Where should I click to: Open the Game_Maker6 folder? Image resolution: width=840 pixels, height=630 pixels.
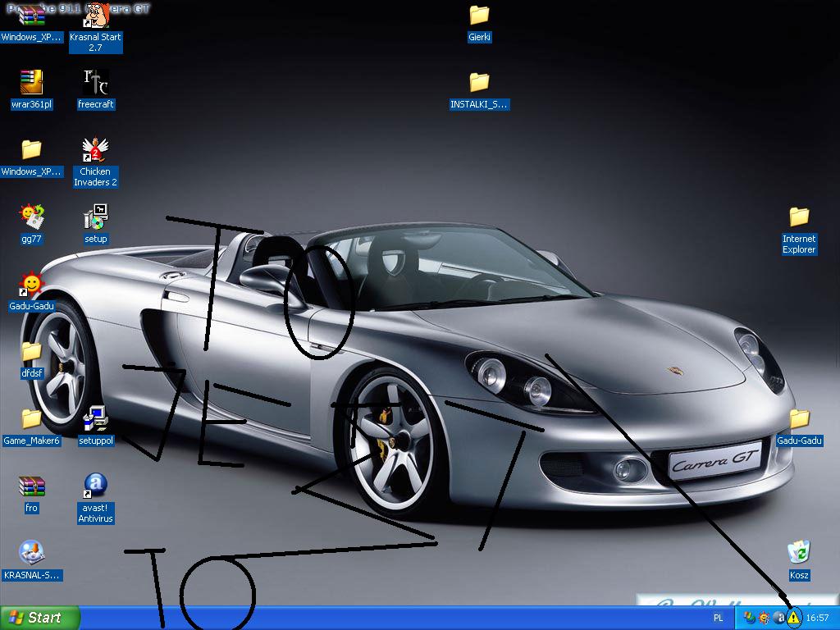tap(31, 418)
